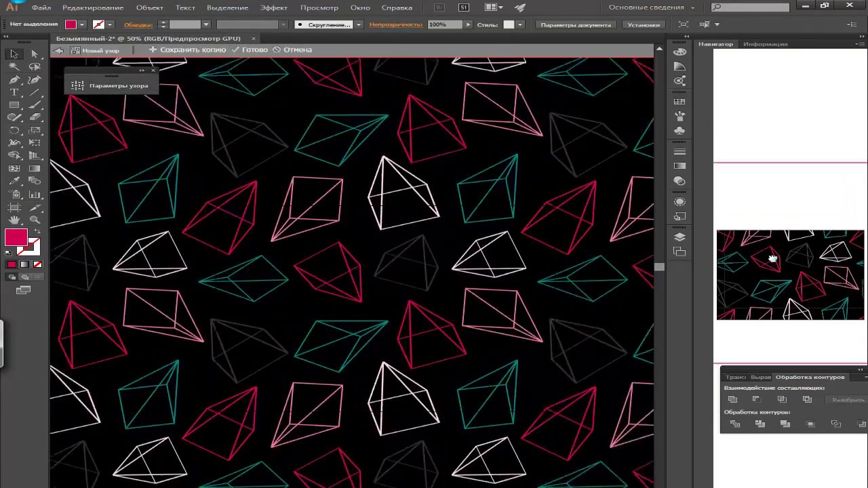868x488 pixels.
Task: Open the Стиль graphic style dropdown
Action: click(520, 24)
